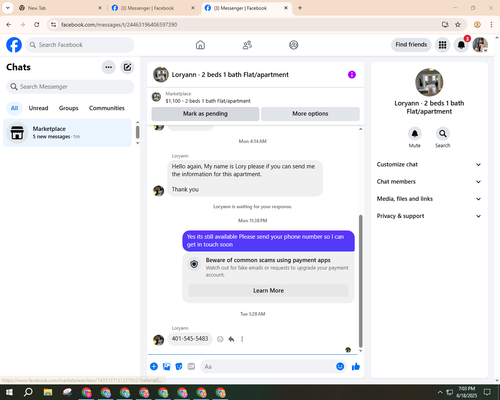500x400 pixels.
Task: Choose a sticker in the composer
Action: tap(179, 367)
